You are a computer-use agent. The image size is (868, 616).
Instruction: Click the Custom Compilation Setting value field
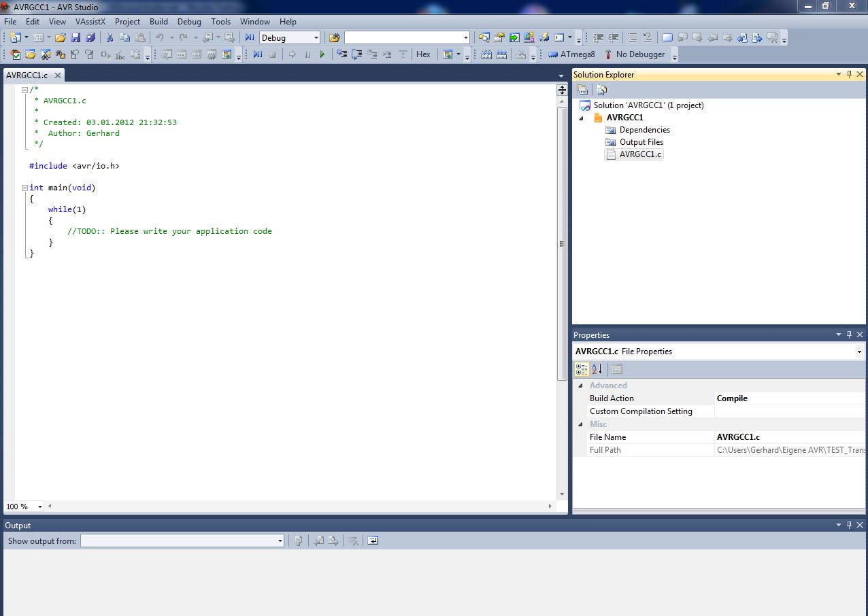(x=789, y=411)
